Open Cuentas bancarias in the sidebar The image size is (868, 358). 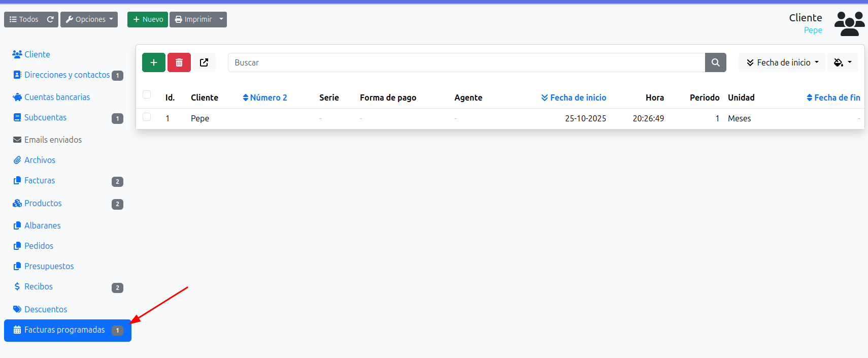pos(57,97)
